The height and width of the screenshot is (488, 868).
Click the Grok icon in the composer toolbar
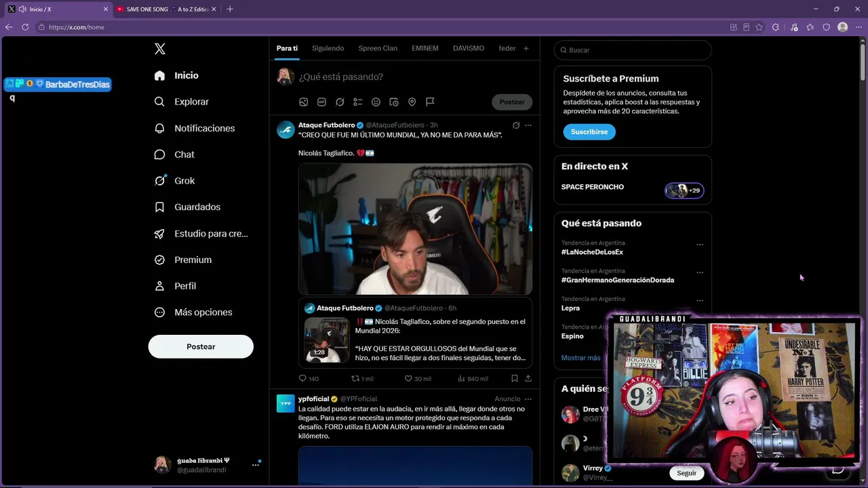pyautogui.click(x=340, y=102)
